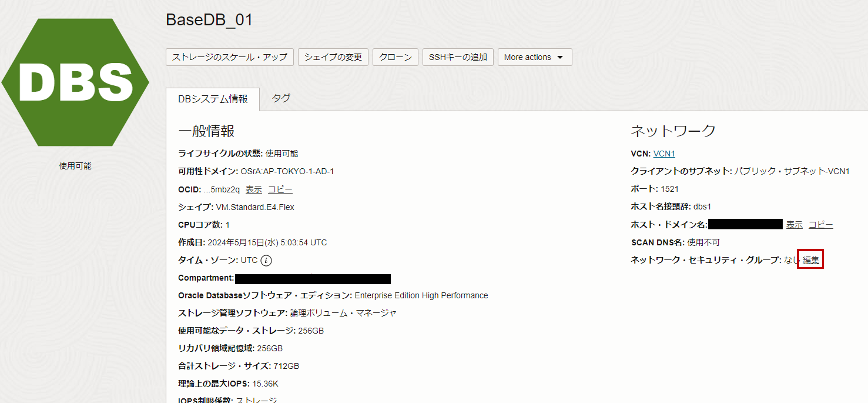Screen dimensions: 868x403
Task: Click the OCID value ...5mbz2q
Action: coord(222,190)
